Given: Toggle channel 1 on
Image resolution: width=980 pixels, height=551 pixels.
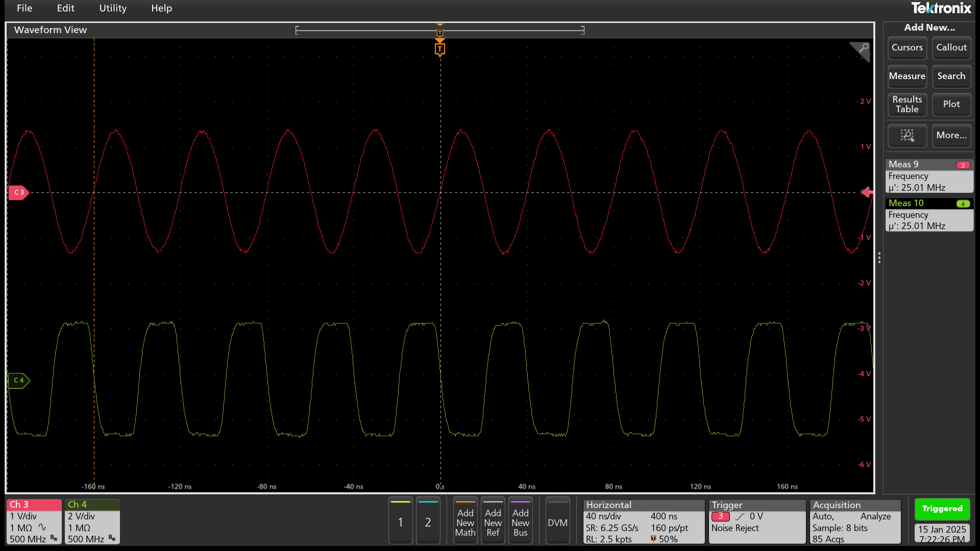Looking at the screenshot, I should pos(400,521).
